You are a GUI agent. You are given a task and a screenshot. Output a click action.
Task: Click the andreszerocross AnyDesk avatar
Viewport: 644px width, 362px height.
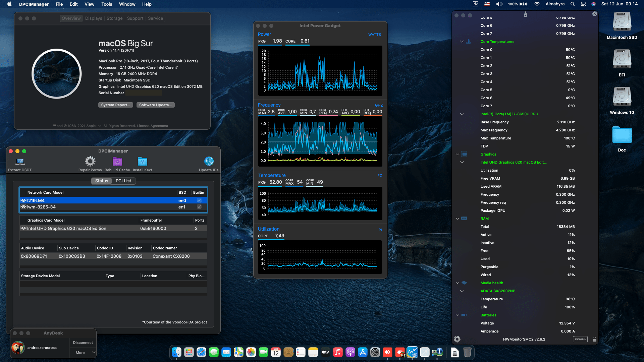[x=18, y=348]
